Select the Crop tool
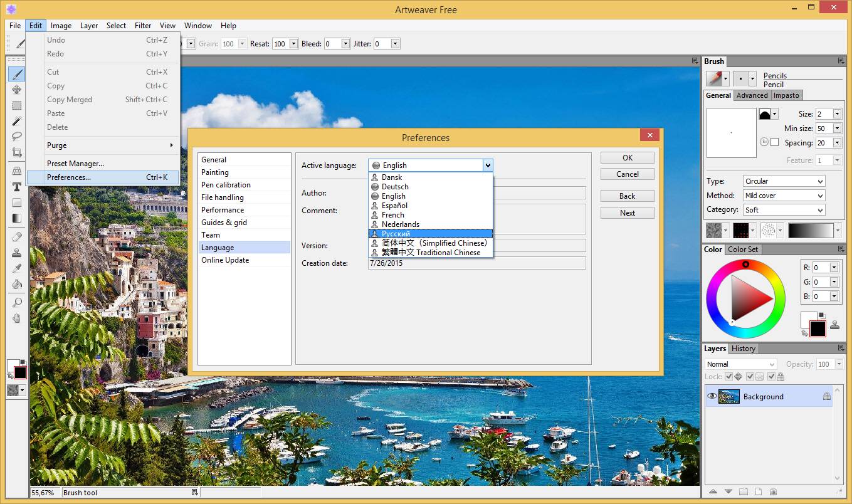 (17, 152)
